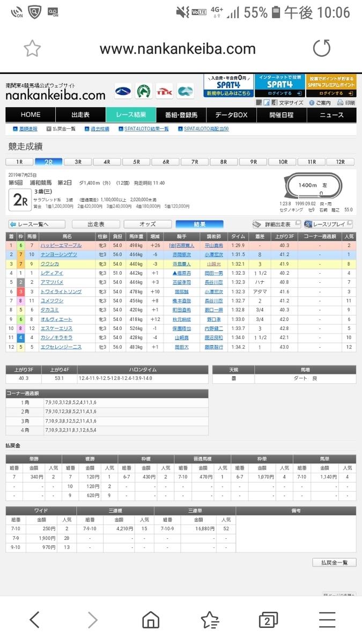This screenshot has width=362, height=644.
Task: Open horse エスケーエリス link
Action: (x=57, y=328)
